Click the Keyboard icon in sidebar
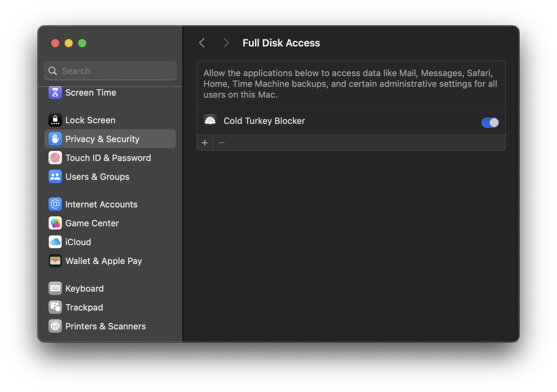Viewport: 557px width, 392px height. coord(55,288)
